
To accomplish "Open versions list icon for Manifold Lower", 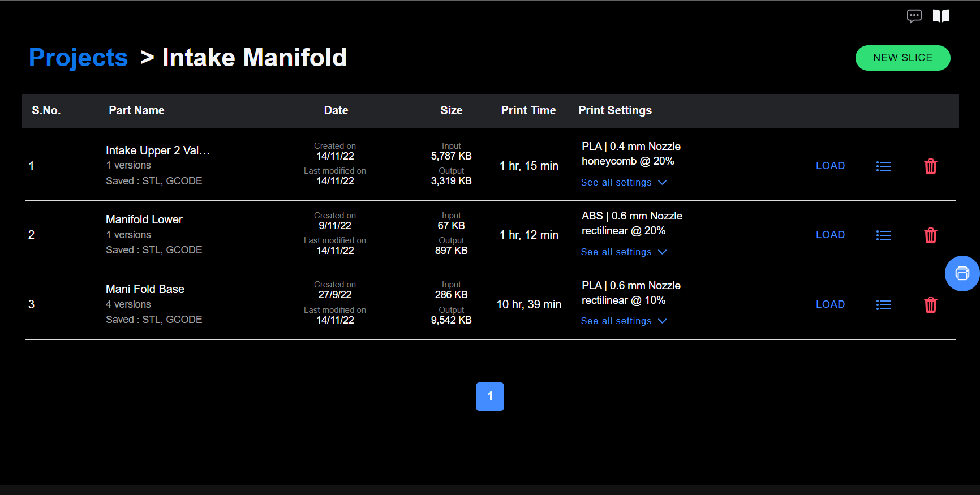I will tap(883, 235).
